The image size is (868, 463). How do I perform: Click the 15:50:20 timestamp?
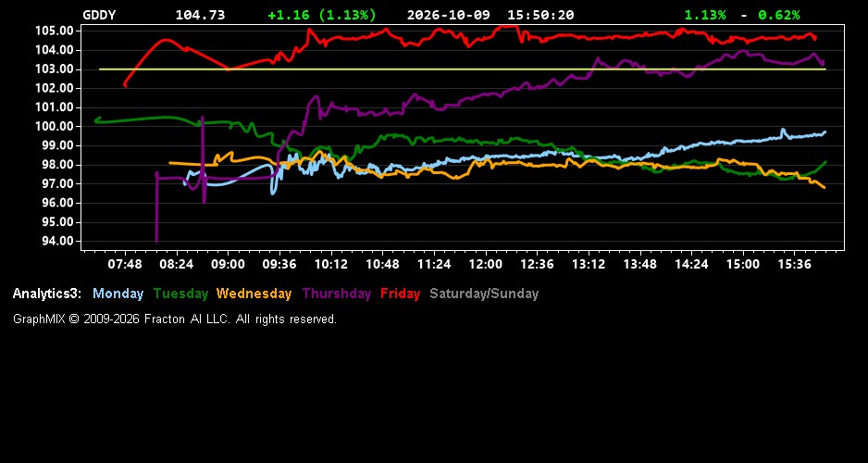pyautogui.click(x=540, y=15)
